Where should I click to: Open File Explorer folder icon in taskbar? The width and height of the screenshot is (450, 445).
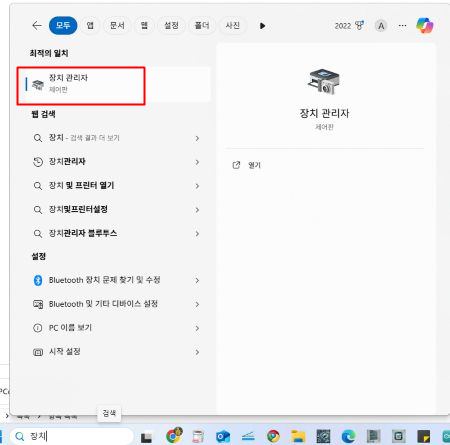298,436
